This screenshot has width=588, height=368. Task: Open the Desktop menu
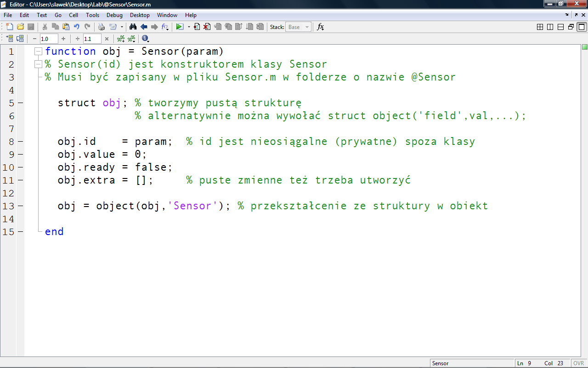(140, 15)
